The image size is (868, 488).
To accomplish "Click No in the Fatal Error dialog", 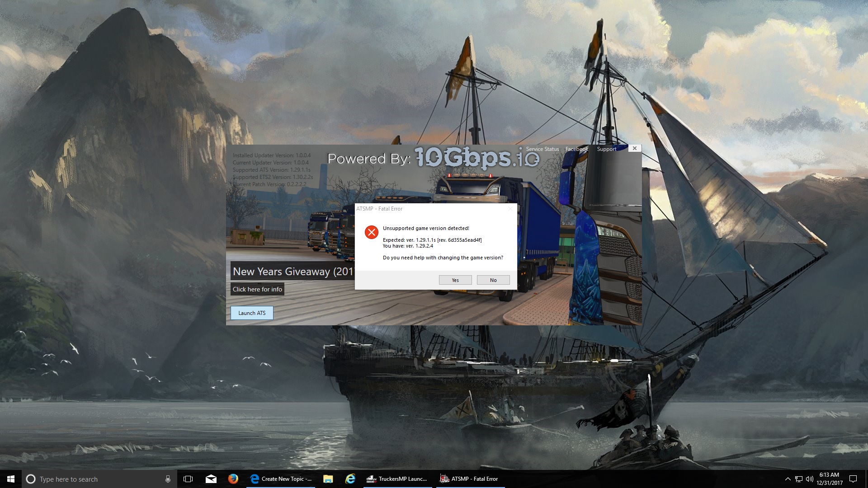I will point(493,280).
